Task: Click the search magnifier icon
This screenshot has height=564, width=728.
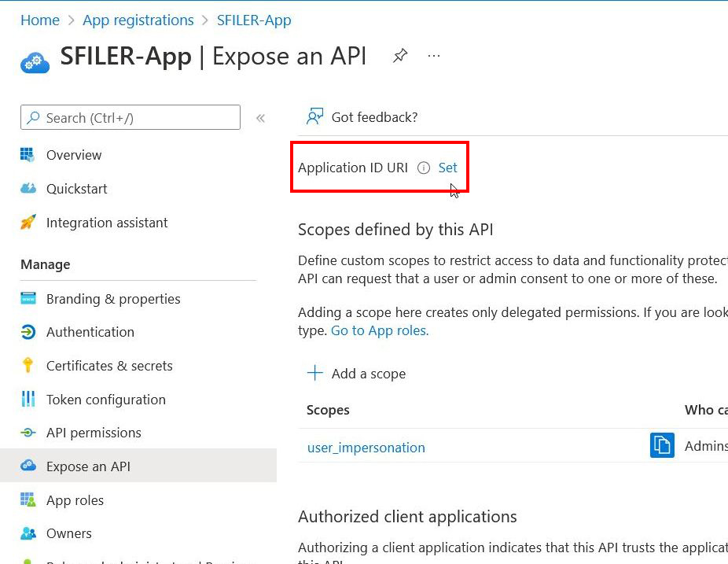Action: coord(33,117)
